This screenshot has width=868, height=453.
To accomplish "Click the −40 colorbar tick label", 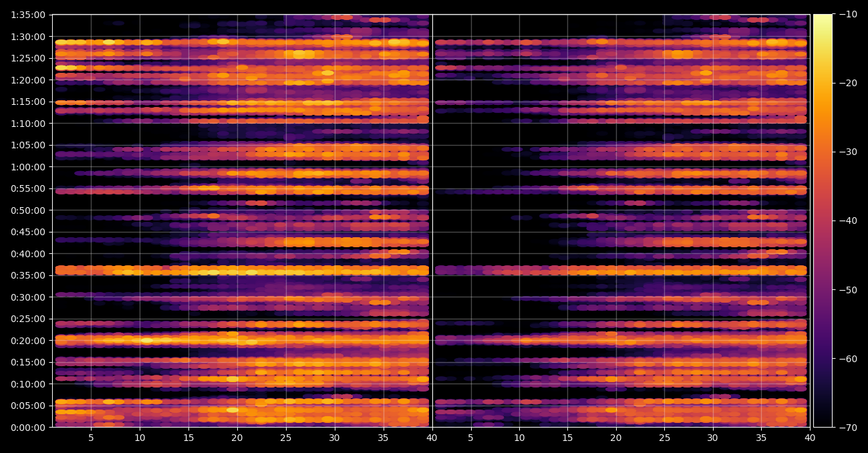I will coord(847,220).
